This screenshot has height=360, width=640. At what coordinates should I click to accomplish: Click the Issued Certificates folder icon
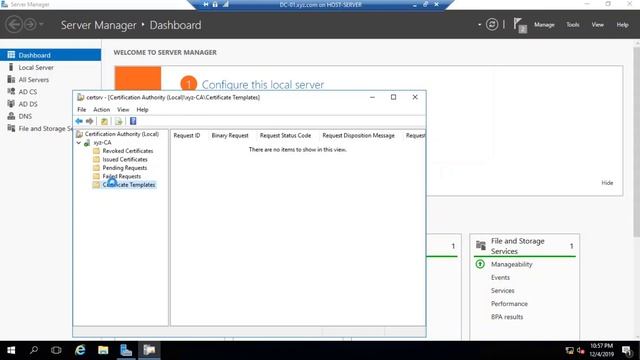[96, 159]
